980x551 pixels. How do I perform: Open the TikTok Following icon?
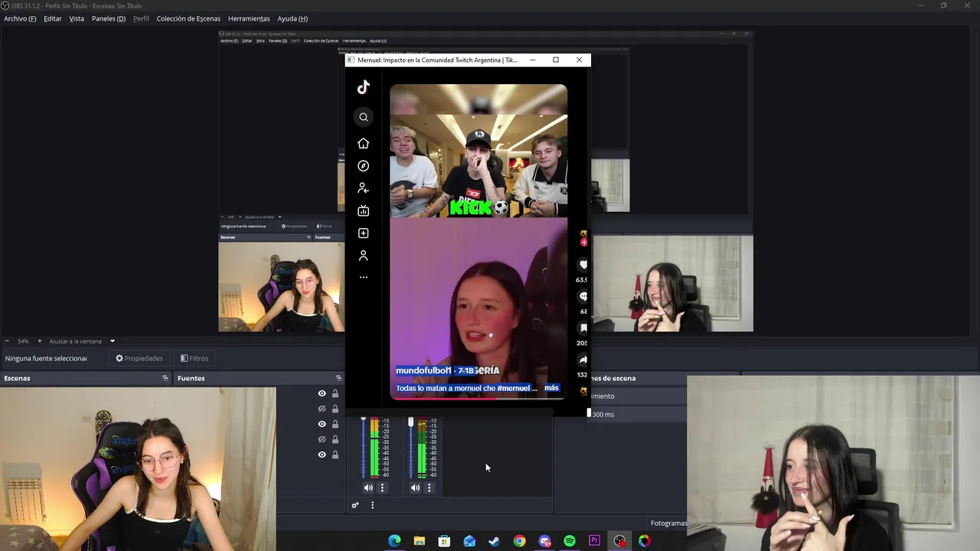click(x=364, y=188)
